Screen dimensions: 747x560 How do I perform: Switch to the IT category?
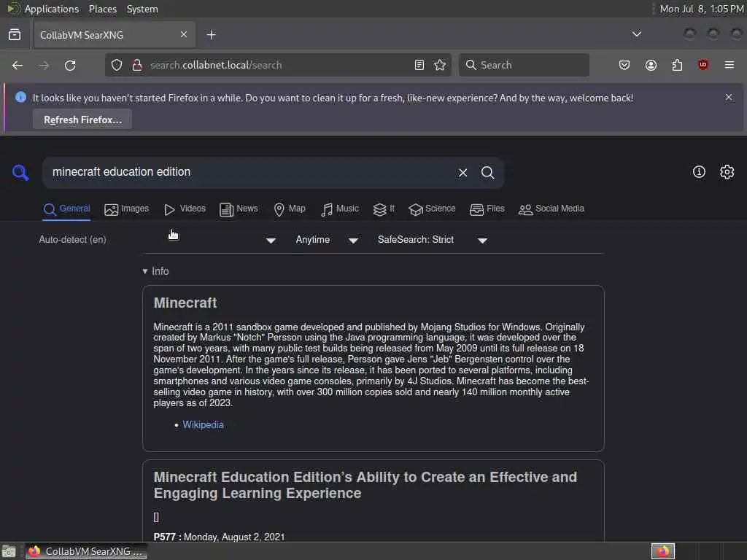point(384,209)
